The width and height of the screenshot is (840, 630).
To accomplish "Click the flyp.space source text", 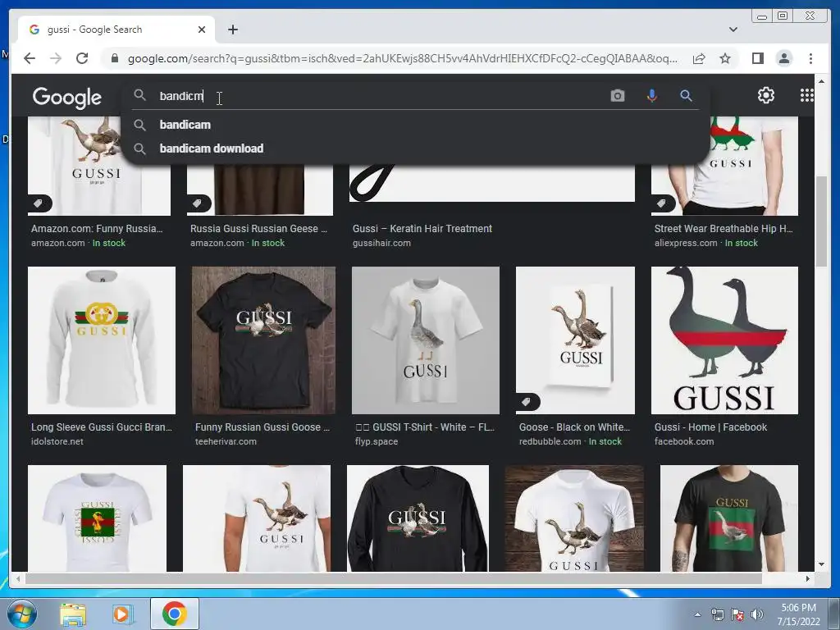I will click(x=376, y=442).
